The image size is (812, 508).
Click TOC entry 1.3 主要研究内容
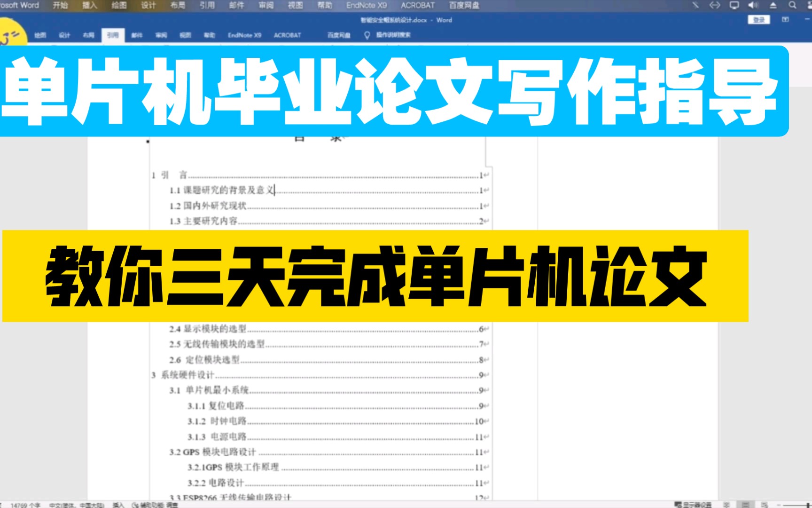pyautogui.click(x=329, y=221)
